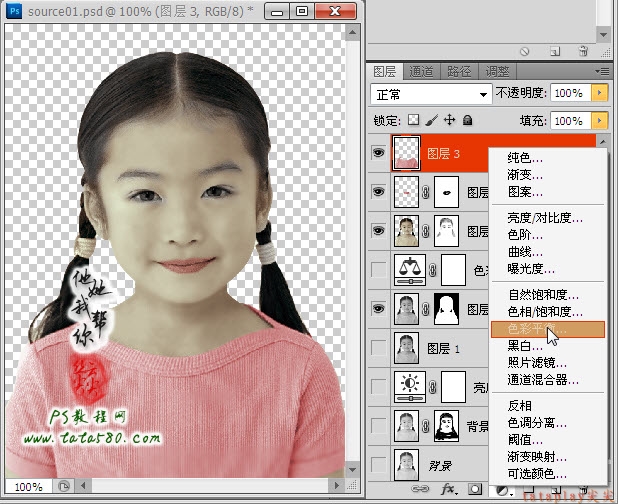
Task: Choose 色彩平衡... from the menu
Action: (x=547, y=329)
